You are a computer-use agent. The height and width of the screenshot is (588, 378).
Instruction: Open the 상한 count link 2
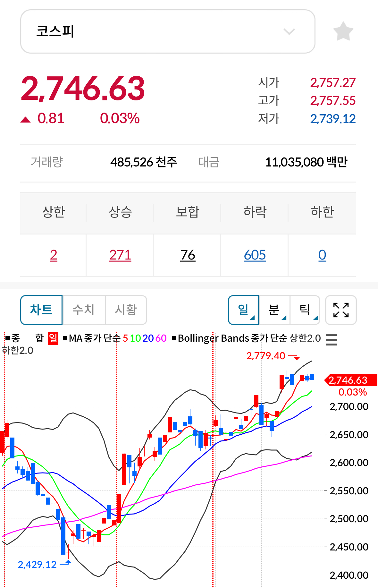coord(54,255)
